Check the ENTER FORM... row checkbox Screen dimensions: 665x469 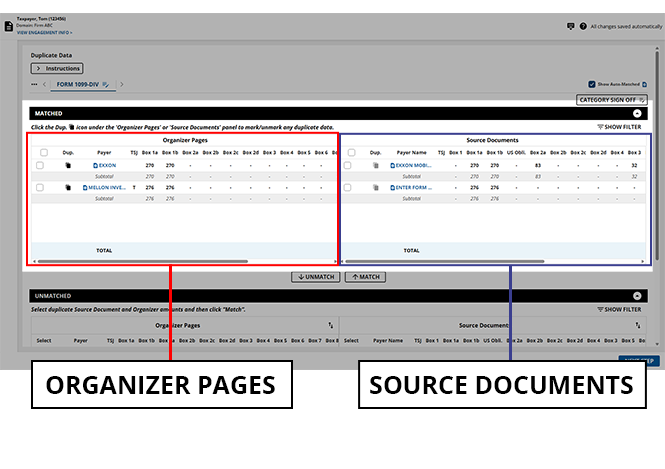coord(347,187)
